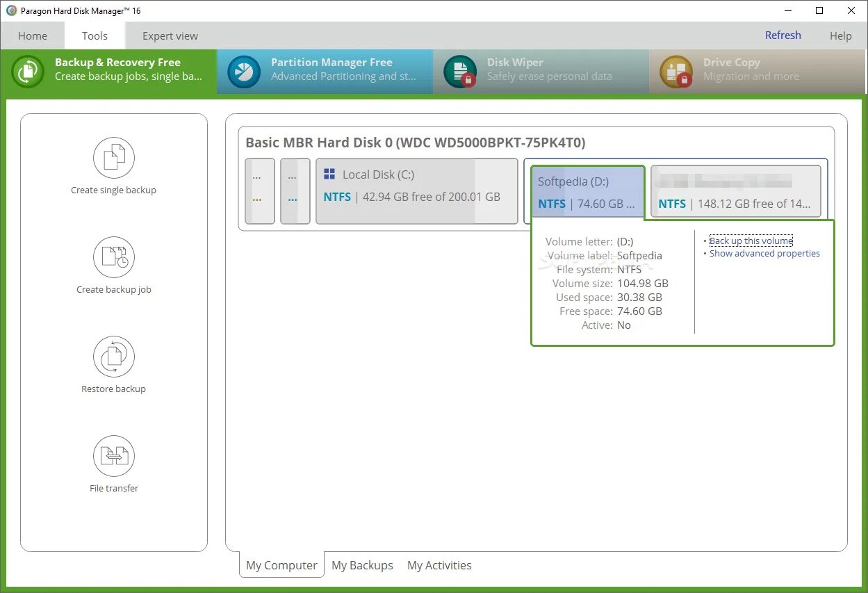
Task: Select the Backup & Recovery Free tile text
Action: click(x=129, y=70)
